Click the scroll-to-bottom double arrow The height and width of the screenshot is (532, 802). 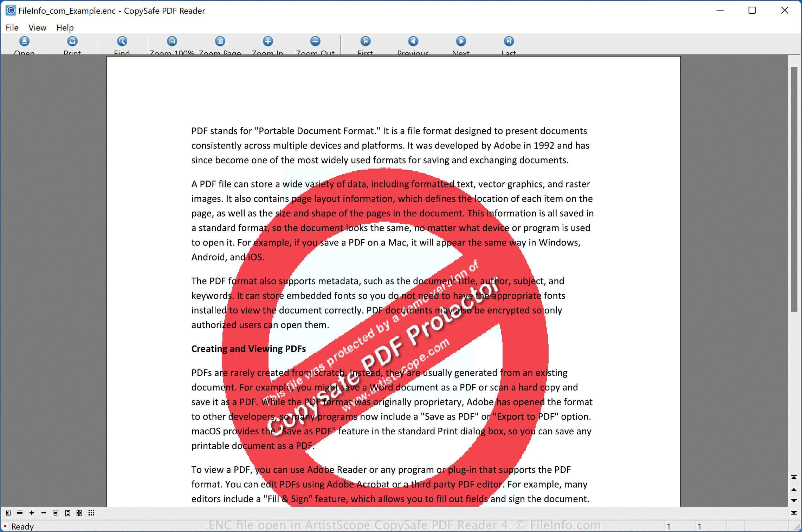click(794, 513)
